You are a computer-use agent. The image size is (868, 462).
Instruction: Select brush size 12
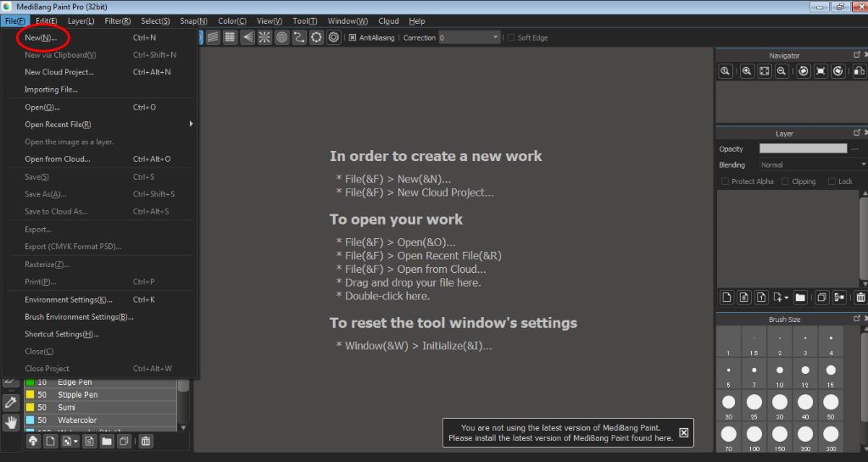(805, 375)
